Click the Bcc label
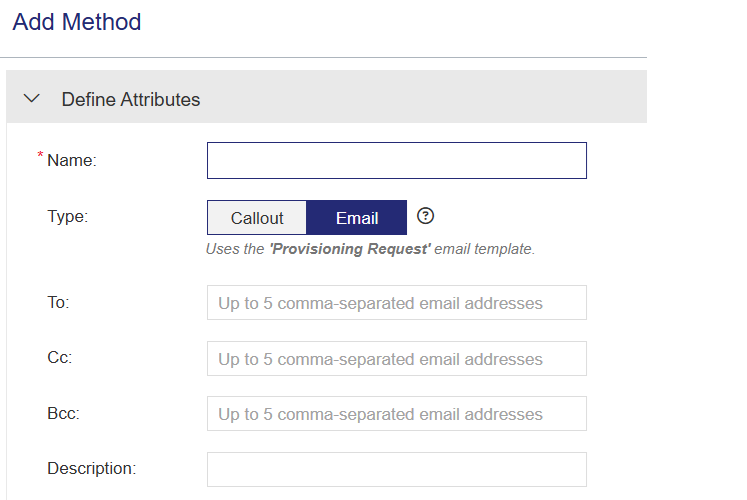This screenshot has width=747, height=500. 63,413
